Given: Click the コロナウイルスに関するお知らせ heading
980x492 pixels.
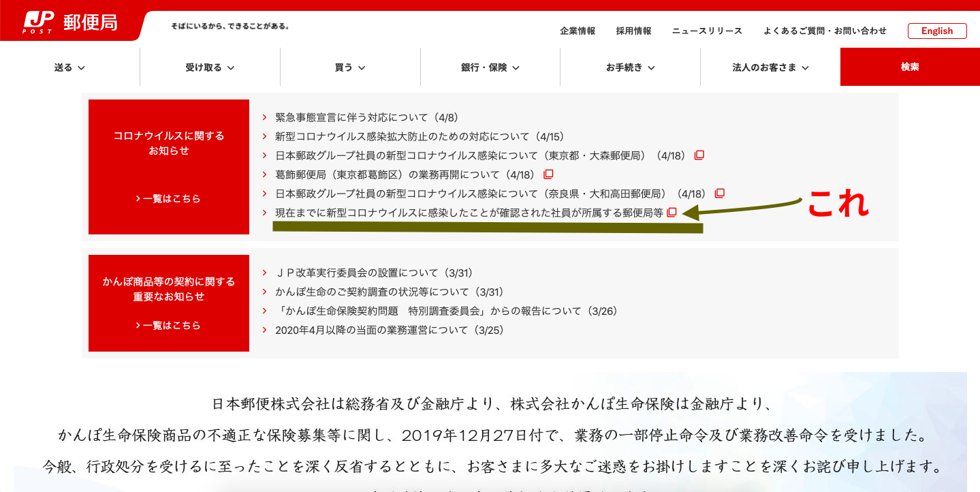Looking at the screenshot, I should point(169,143).
